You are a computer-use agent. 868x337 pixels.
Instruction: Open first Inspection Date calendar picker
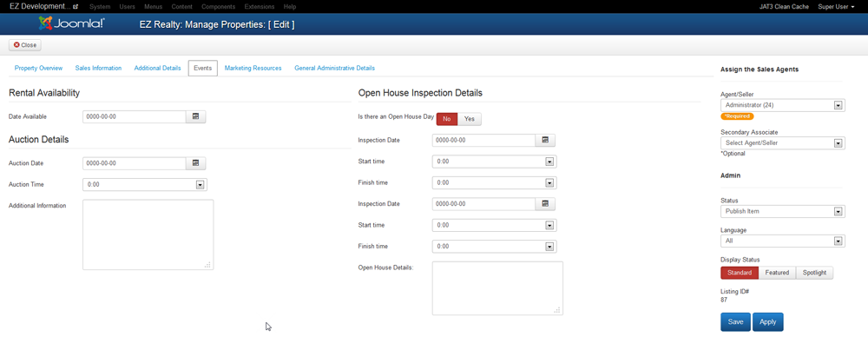(545, 140)
